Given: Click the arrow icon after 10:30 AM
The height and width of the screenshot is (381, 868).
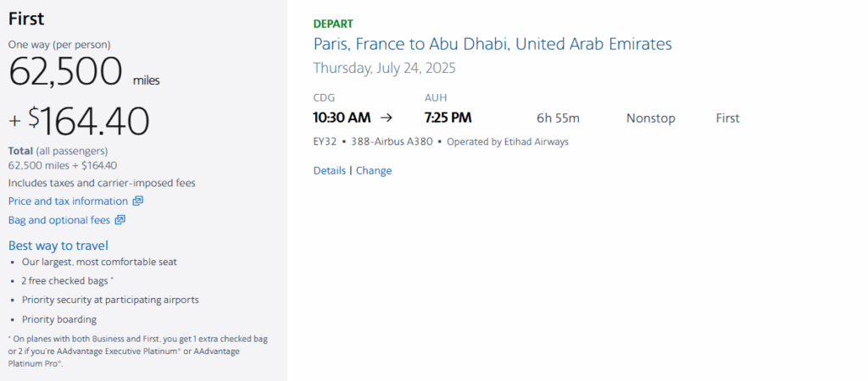Looking at the screenshot, I should click(x=387, y=118).
